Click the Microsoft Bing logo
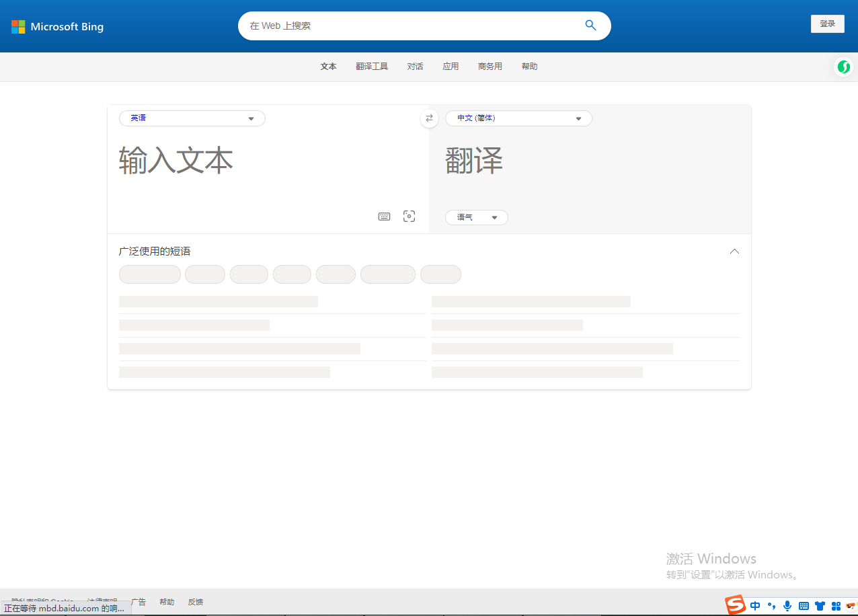 (58, 27)
